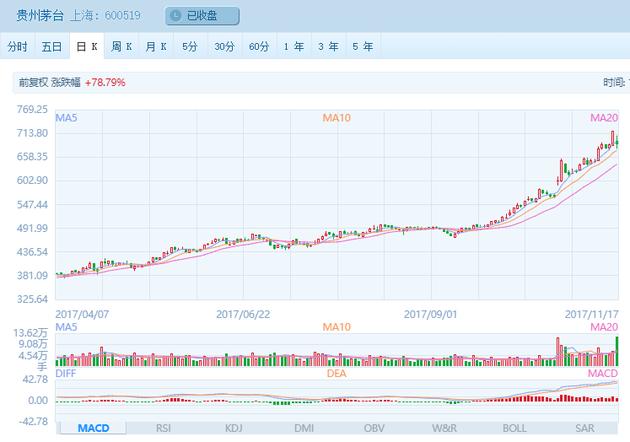Click the 658.35 price axis label
This screenshot has width=630, height=442.
click(x=32, y=157)
